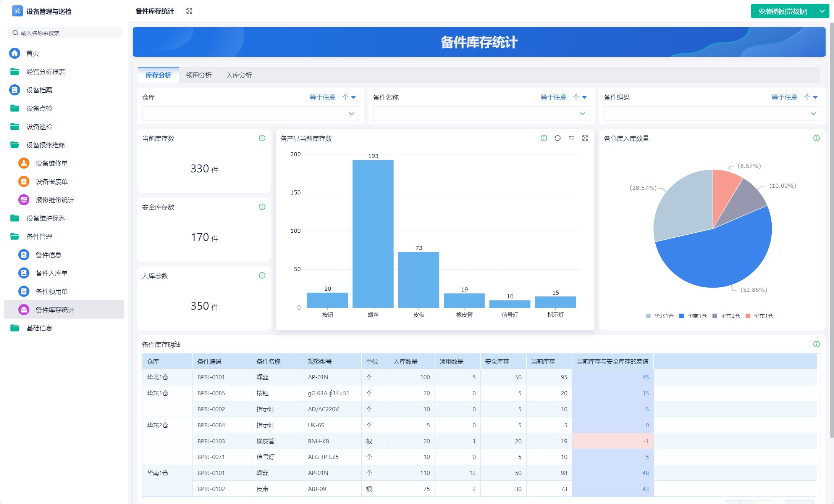Click info icon on 各仓库入库数量 chart
This screenshot has height=504, width=834.
816,138
